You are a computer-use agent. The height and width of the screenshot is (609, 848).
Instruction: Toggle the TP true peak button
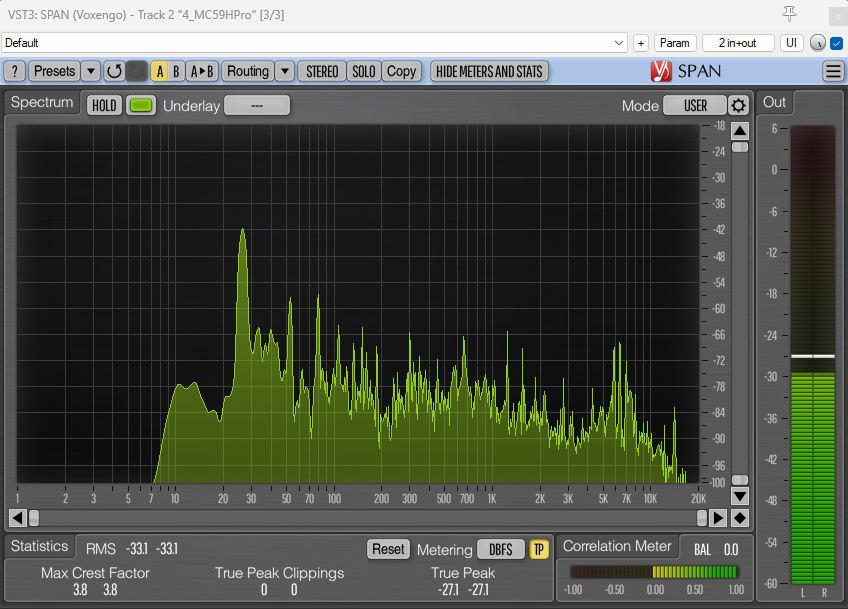click(x=539, y=549)
